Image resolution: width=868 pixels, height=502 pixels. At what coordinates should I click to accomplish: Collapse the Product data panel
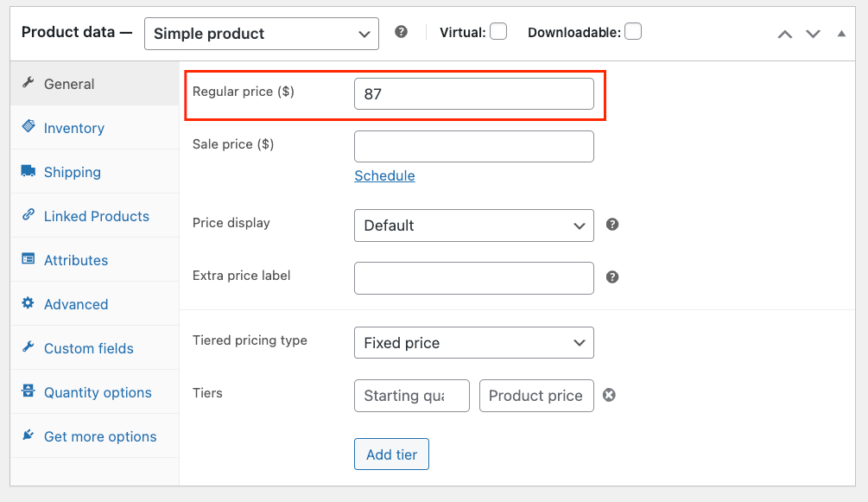[841, 34]
